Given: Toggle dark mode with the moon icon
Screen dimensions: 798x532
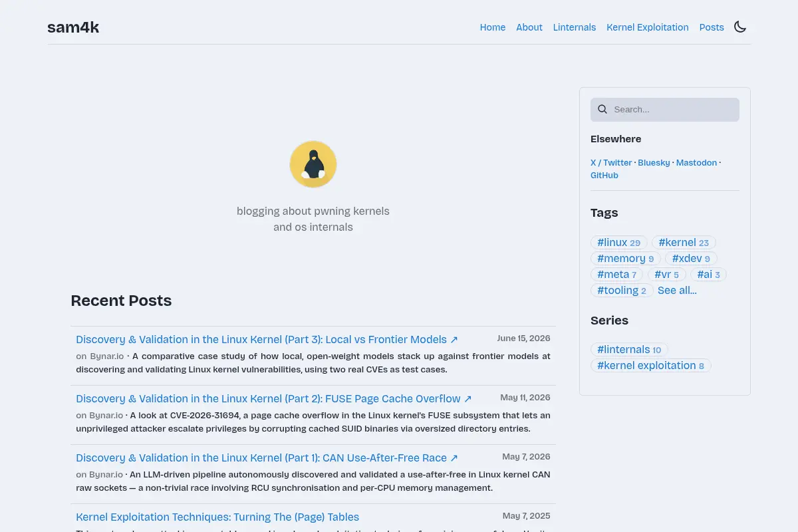Looking at the screenshot, I should pyautogui.click(x=740, y=27).
